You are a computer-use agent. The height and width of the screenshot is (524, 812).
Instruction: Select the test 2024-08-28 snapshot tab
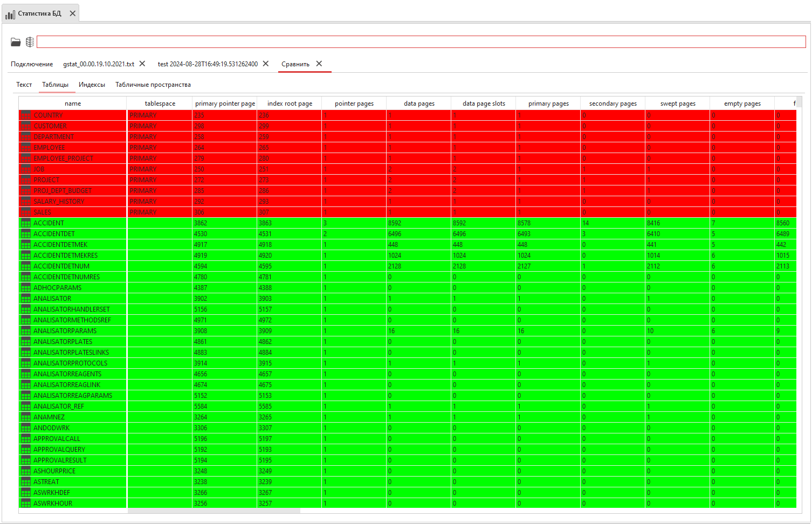pos(207,64)
